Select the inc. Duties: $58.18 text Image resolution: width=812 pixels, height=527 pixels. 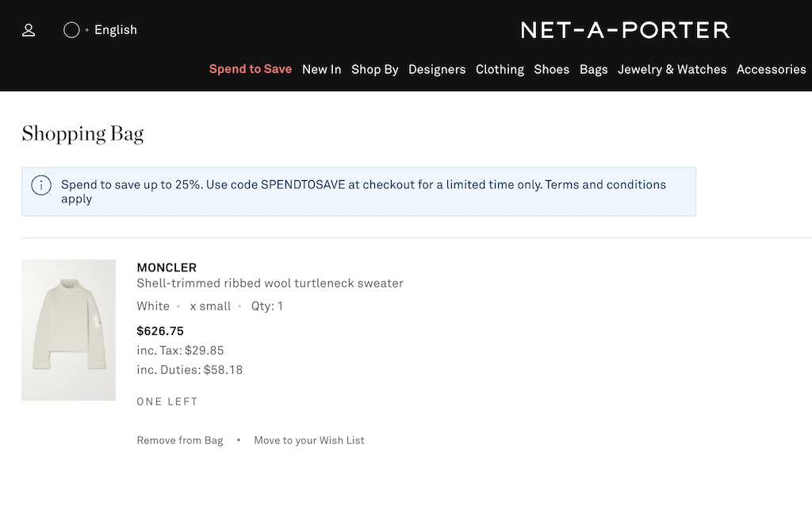pos(190,370)
